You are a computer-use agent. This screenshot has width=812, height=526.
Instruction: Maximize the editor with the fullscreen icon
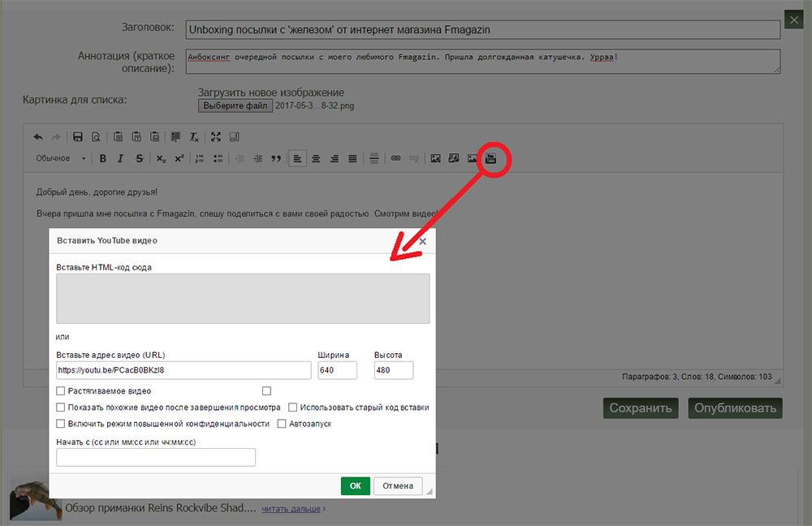[x=216, y=136]
